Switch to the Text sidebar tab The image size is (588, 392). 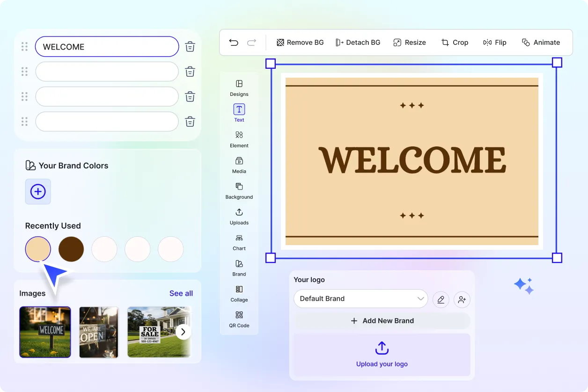[239, 113]
